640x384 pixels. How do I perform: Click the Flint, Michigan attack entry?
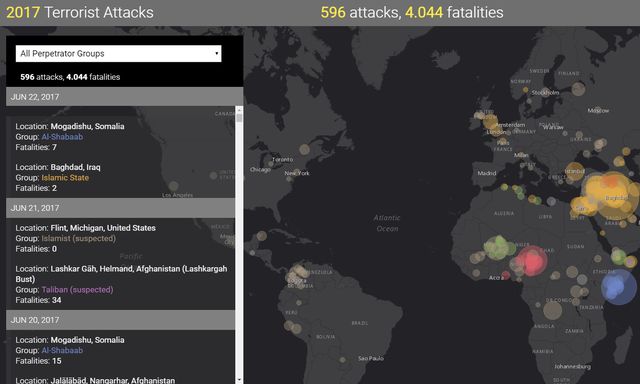point(120,238)
